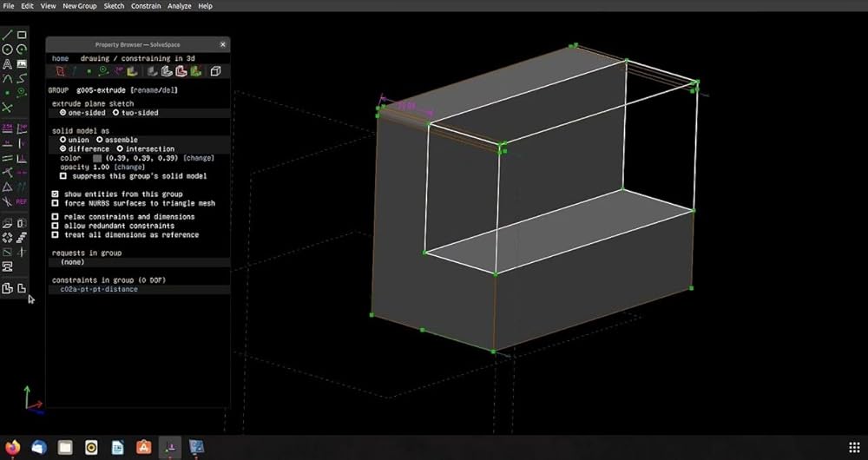This screenshot has width=868, height=460.
Task: Open the Analyze menu
Action: tap(180, 6)
